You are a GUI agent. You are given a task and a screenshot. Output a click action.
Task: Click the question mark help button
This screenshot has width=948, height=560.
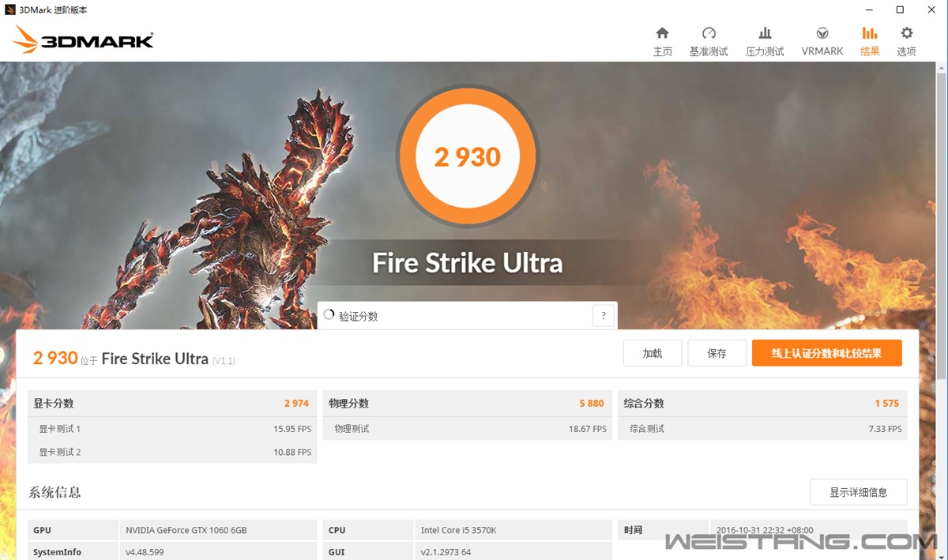[604, 316]
